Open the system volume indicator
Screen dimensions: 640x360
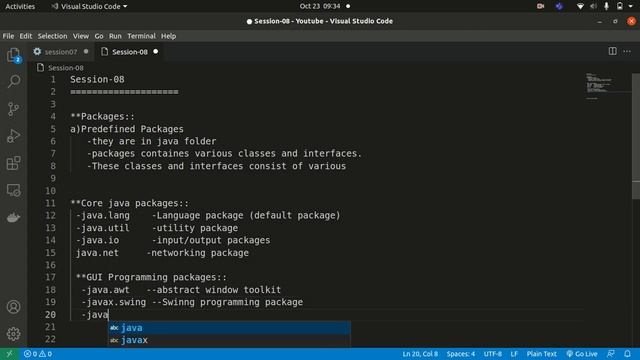click(x=593, y=6)
